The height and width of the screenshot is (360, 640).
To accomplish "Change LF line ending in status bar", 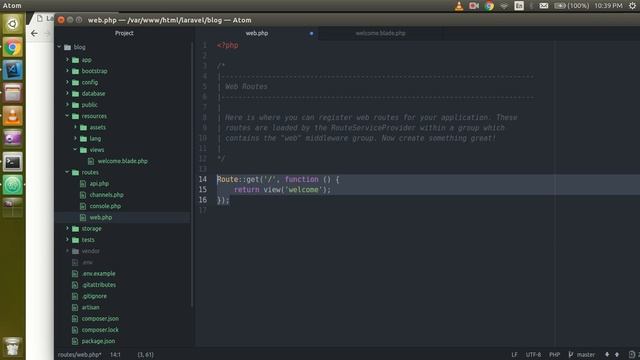I will pos(514,354).
